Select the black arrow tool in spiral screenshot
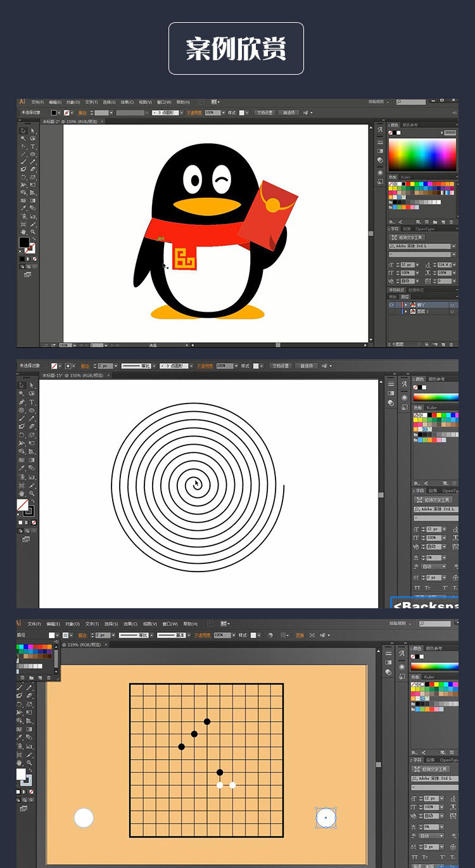This screenshot has height=868, width=475. coord(22,385)
